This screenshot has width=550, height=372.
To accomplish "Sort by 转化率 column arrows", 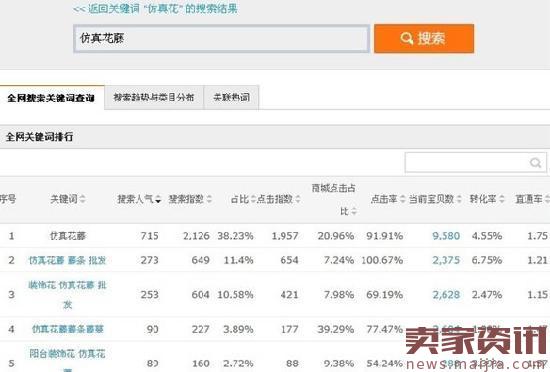I will tap(502, 199).
